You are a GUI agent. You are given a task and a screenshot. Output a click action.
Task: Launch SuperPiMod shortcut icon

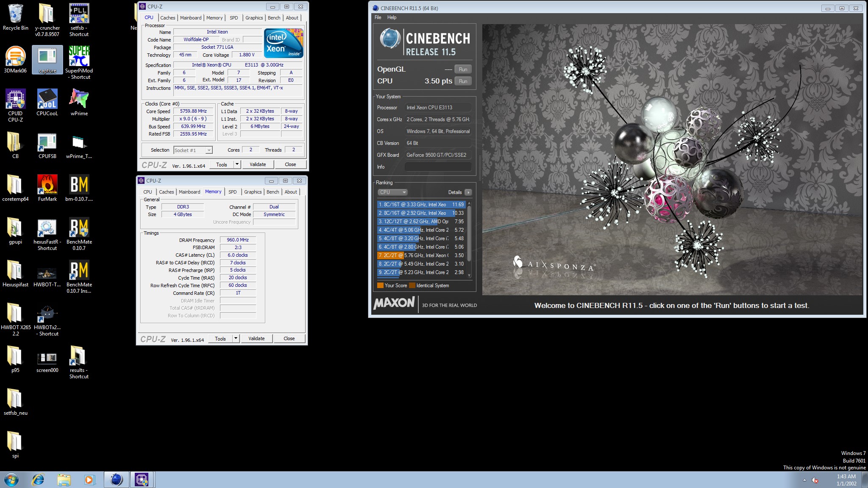(79, 62)
